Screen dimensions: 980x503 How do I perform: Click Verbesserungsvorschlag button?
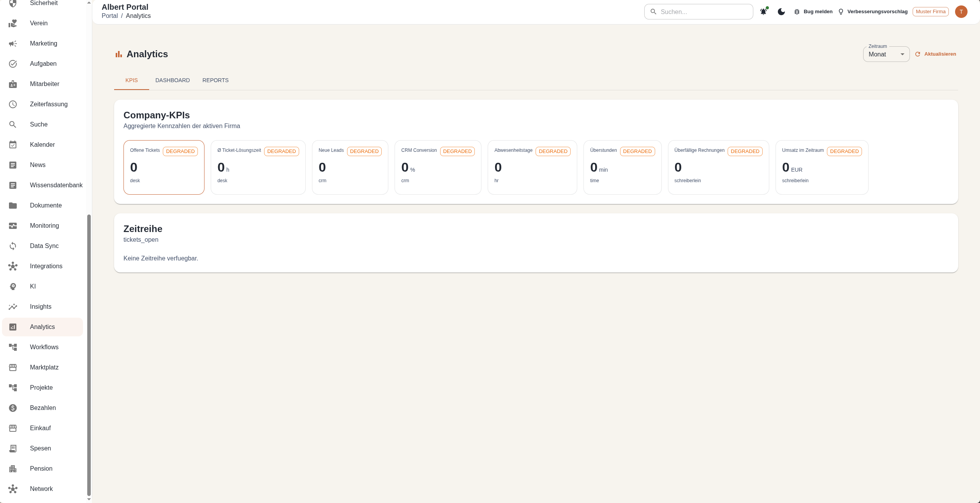tap(873, 12)
